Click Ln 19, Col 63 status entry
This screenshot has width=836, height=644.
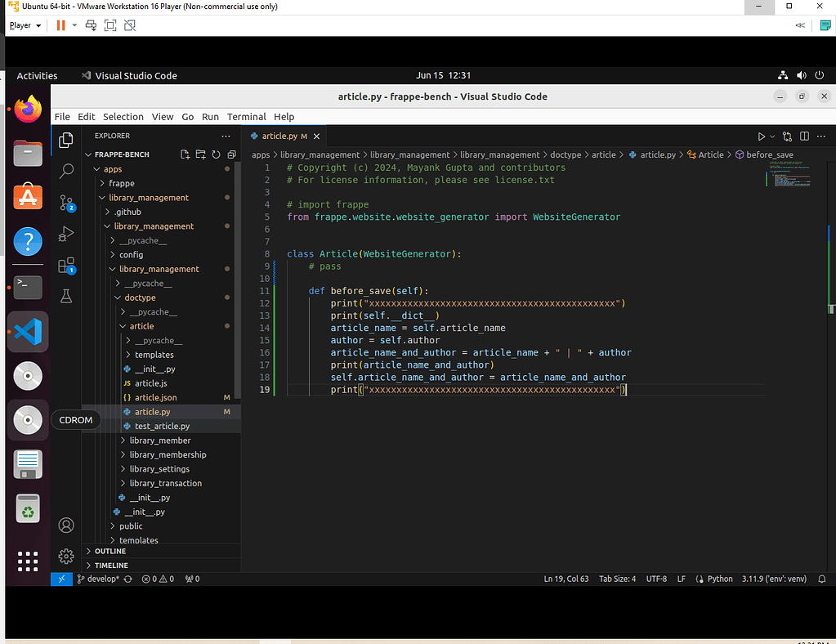[x=566, y=579]
